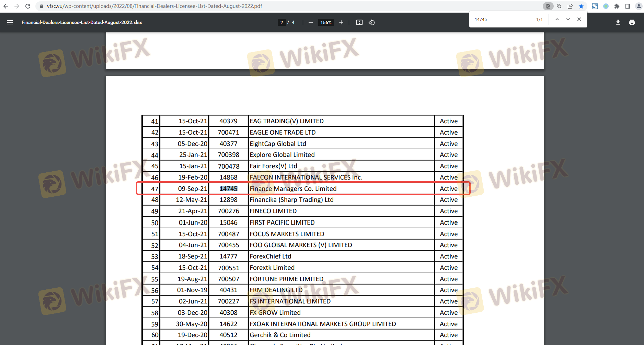This screenshot has width=644, height=345.
Task: Toggle the browser side panel
Action: point(628,6)
